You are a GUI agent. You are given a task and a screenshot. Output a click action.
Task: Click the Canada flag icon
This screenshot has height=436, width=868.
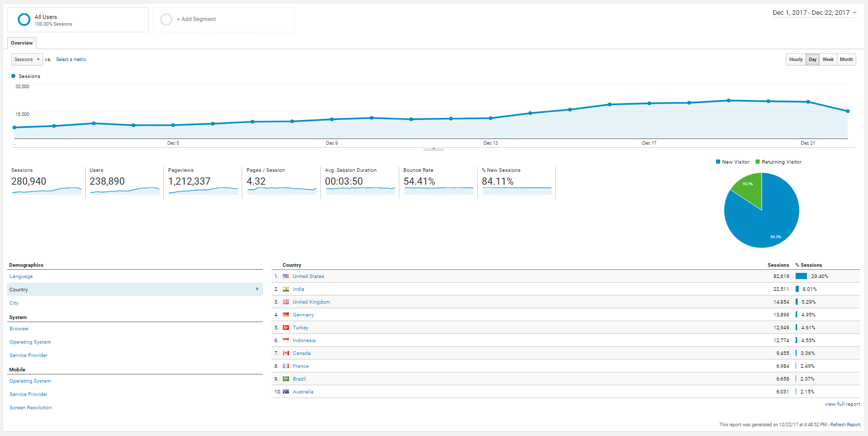(286, 353)
